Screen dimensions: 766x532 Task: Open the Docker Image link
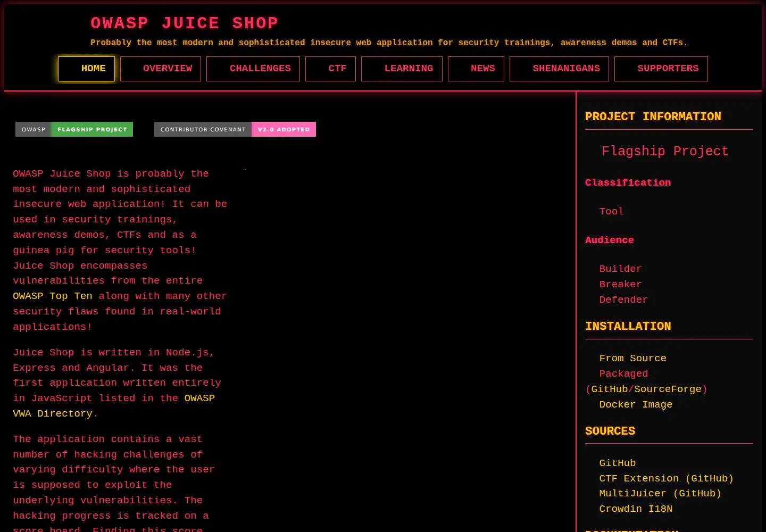(636, 405)
